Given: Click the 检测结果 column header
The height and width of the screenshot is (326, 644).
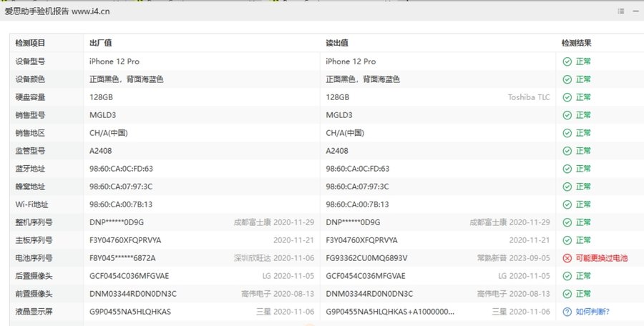Looking at the screenshot, I should point(577,43).
